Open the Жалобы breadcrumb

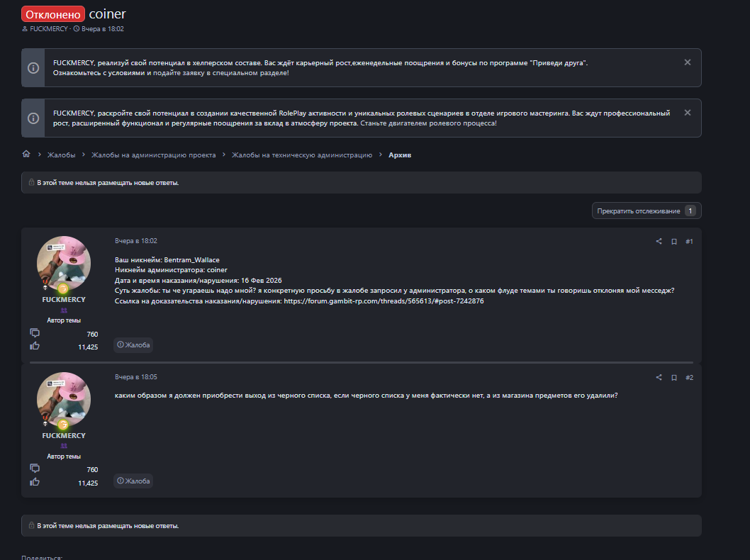pyautogui.click(x=61, y=155)
